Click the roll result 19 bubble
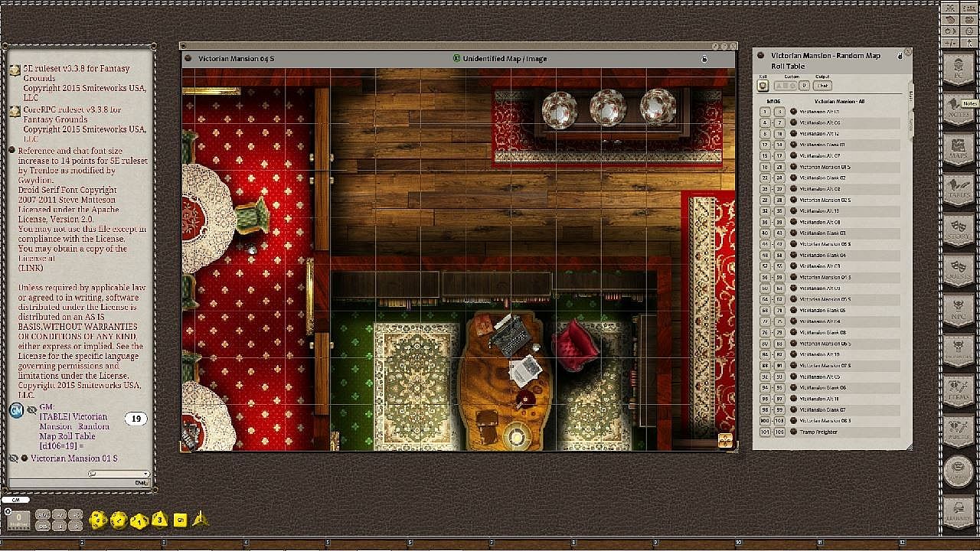 pyautogui.click(x=136, y=419)
